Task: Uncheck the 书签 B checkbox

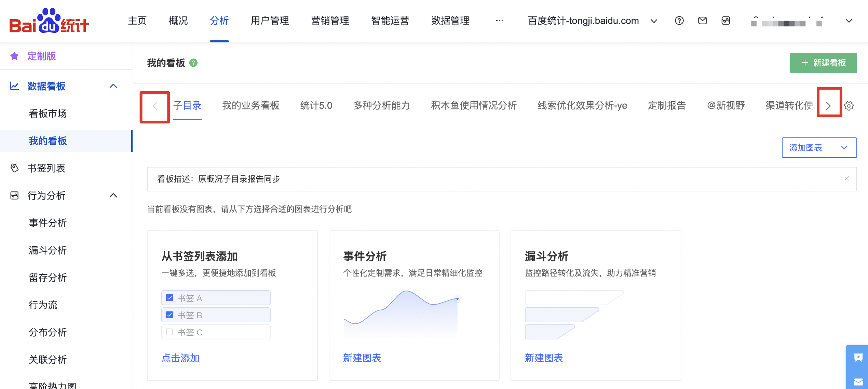Action: pos(169,315)
